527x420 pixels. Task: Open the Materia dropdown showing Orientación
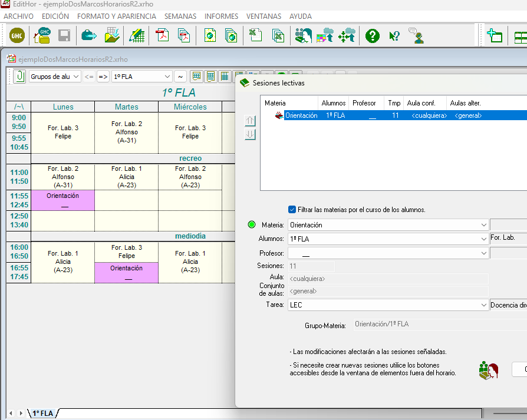coord(388,225)
